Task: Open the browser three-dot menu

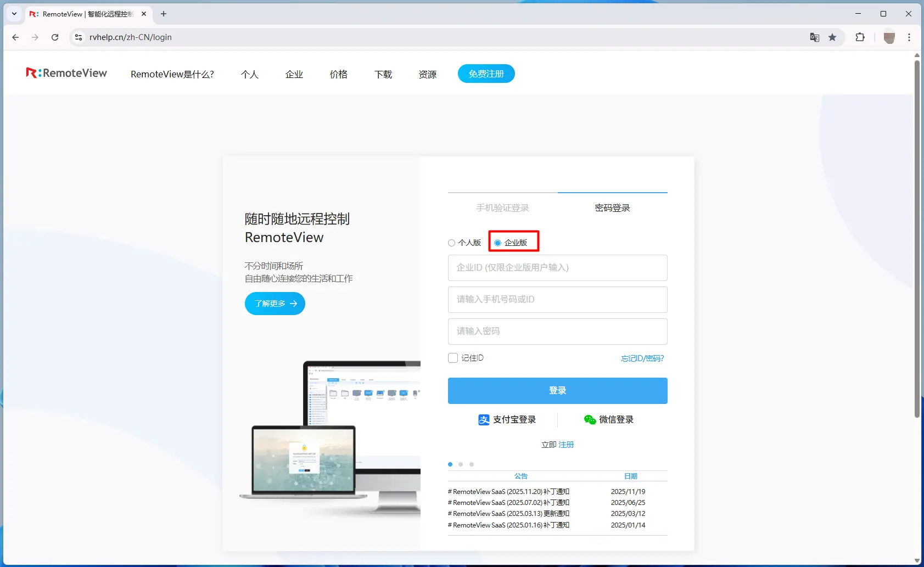Action: 910,37
